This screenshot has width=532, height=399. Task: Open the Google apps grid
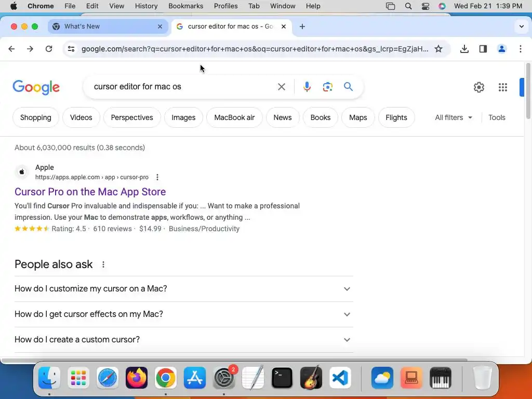click(503, 87)
